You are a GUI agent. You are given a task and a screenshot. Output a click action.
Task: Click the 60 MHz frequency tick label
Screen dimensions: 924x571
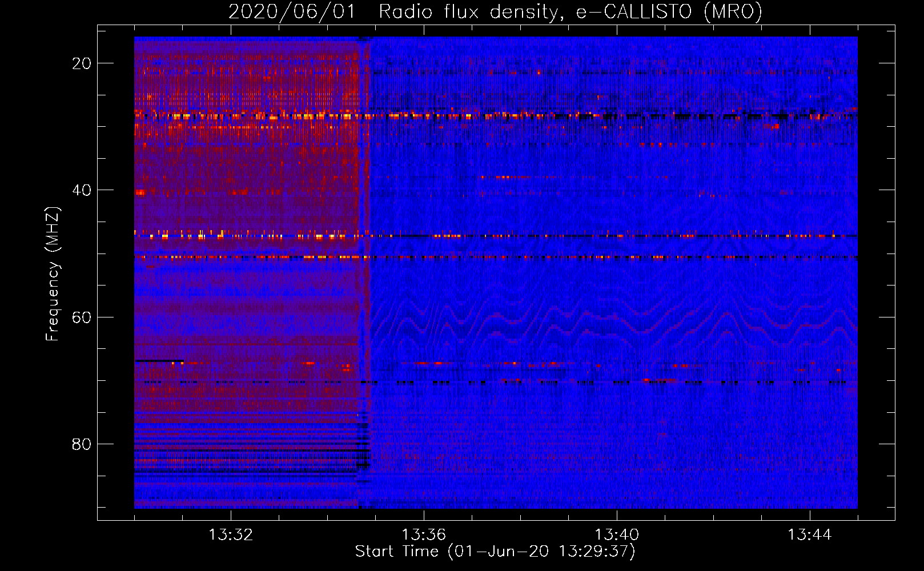[x=82, y=317]
